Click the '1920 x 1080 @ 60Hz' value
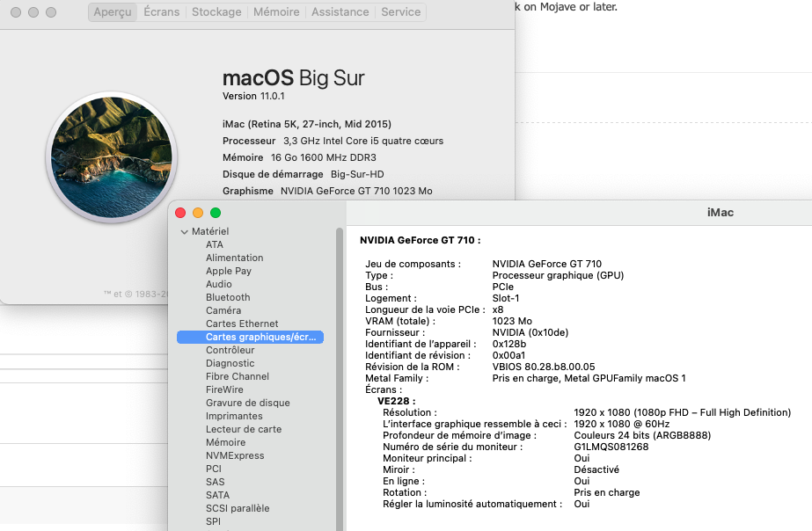This screenshot has height=531, width=812. click(621, 424)
